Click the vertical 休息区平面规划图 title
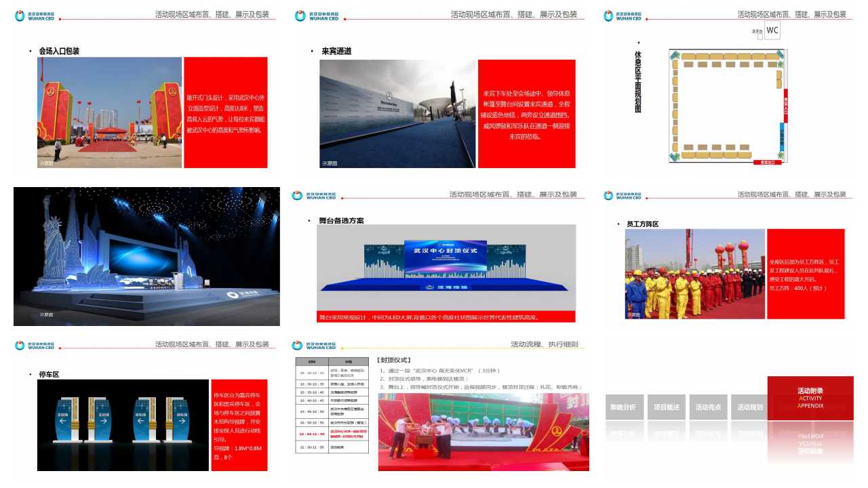 (638, 81)
